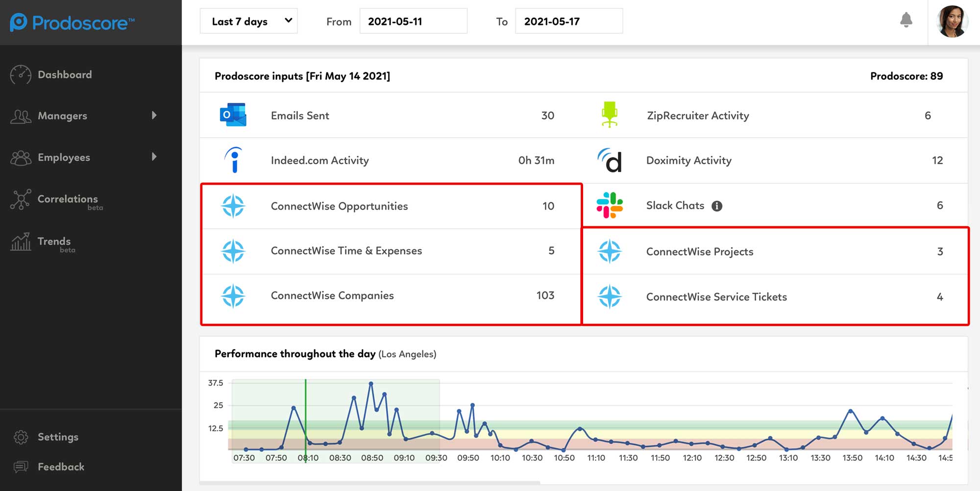
Task: Click the Correlations network icon
Action: 21,199
